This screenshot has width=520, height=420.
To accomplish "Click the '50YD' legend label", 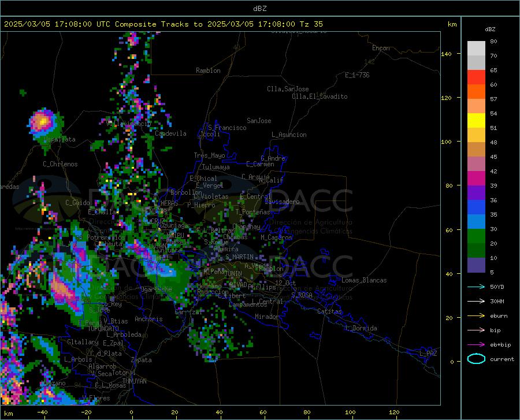I will pyautogui.click(x=497, y=287).
